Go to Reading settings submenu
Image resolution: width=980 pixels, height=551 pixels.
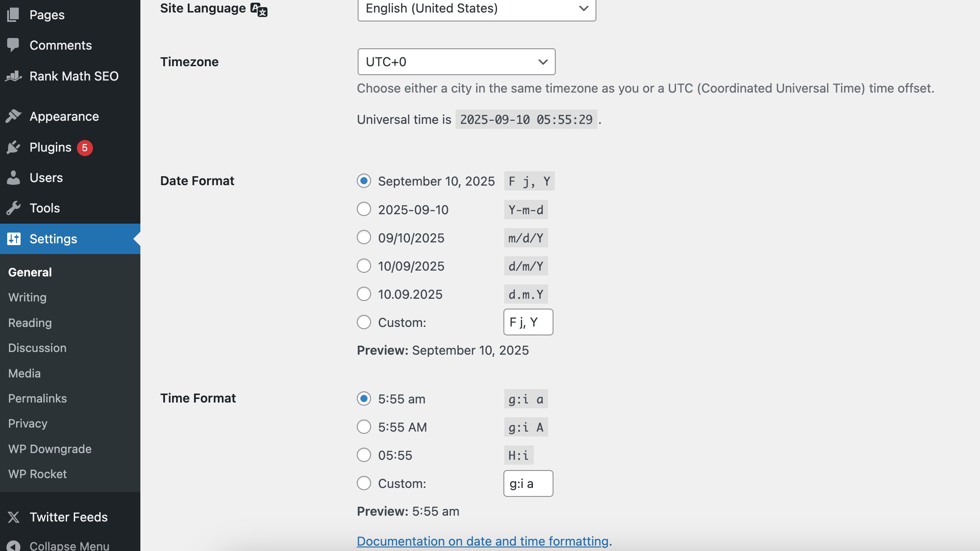tap(30, 323)
